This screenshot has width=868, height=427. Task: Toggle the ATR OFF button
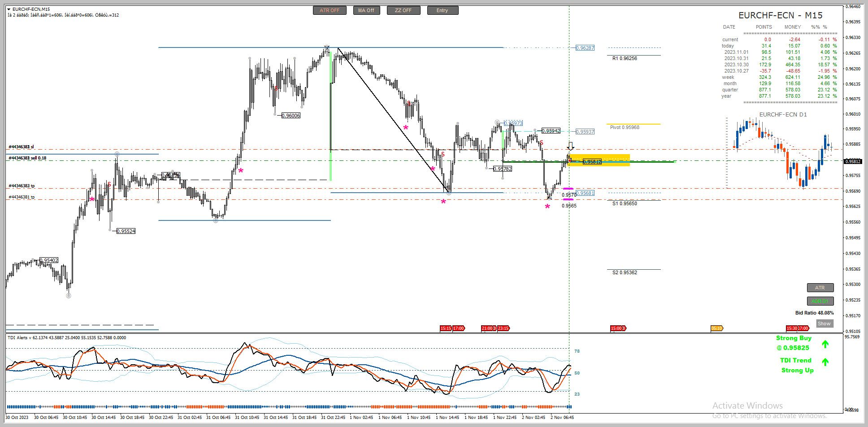coord(330,10)
